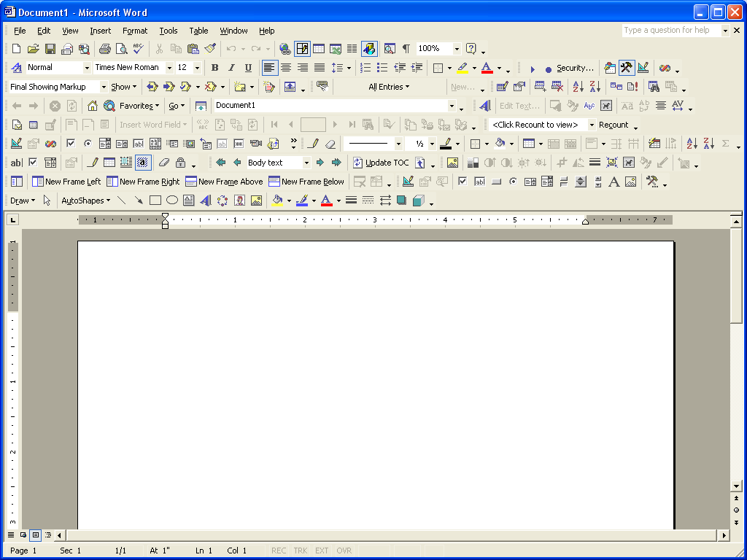This screenshot has height=560, width=747.
Task: Insert a Microsoft Excel worksheet
Action: (x=334, y=48)
